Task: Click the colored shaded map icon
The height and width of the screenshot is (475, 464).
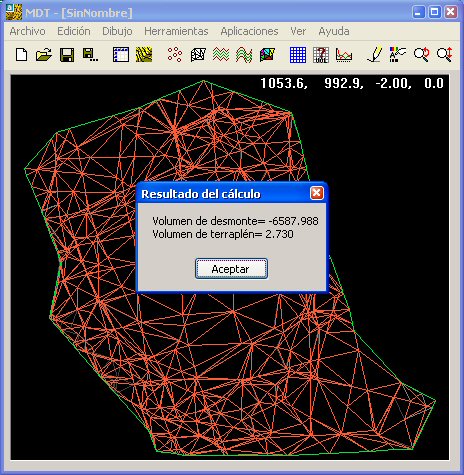Action: tap(267, 55)
